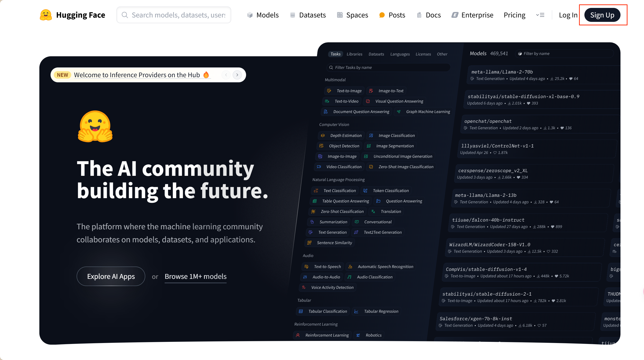
Task: Click the Robotics task icon
Action: tap(358, 335)
